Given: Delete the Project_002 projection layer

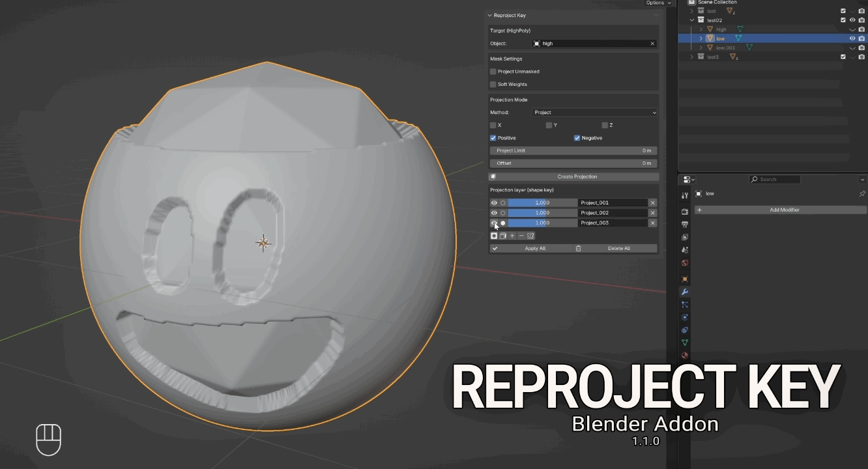Looking at the screenshot, I should [x=653, y=213].
